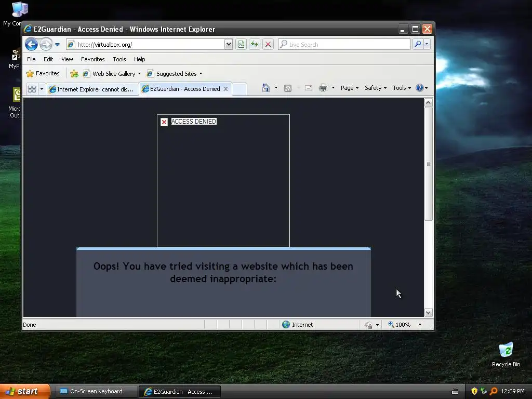Screen dimensions: 532x399
Task: Close the E2Guardian tab with its X
Action: point(225,89)
